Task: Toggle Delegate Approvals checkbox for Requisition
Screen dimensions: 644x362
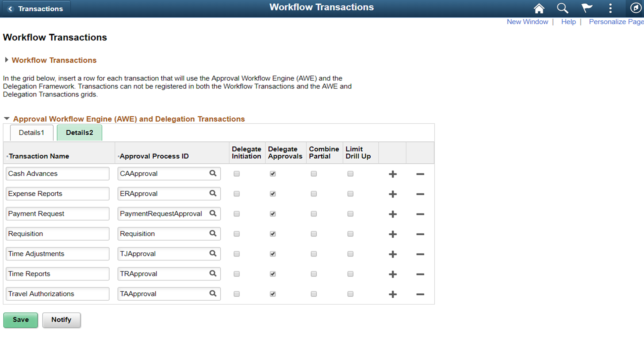Action: (x=273, y=234)
